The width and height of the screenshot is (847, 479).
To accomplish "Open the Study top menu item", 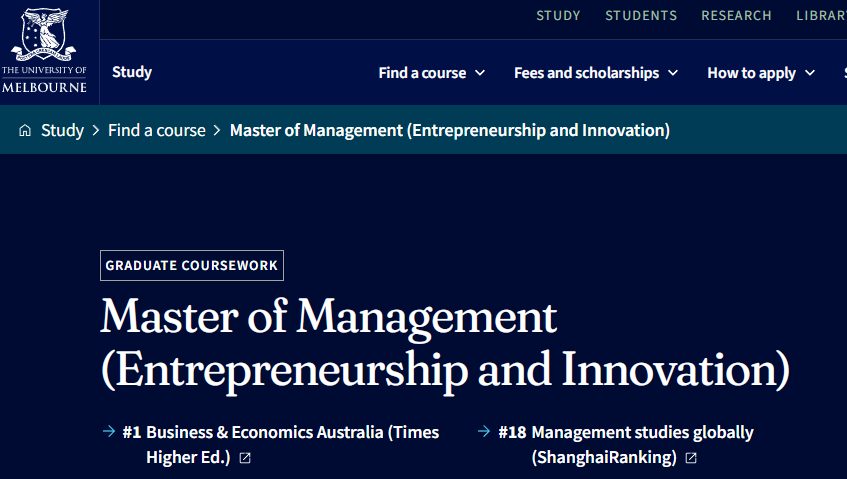I will click(x=558, y=15).
